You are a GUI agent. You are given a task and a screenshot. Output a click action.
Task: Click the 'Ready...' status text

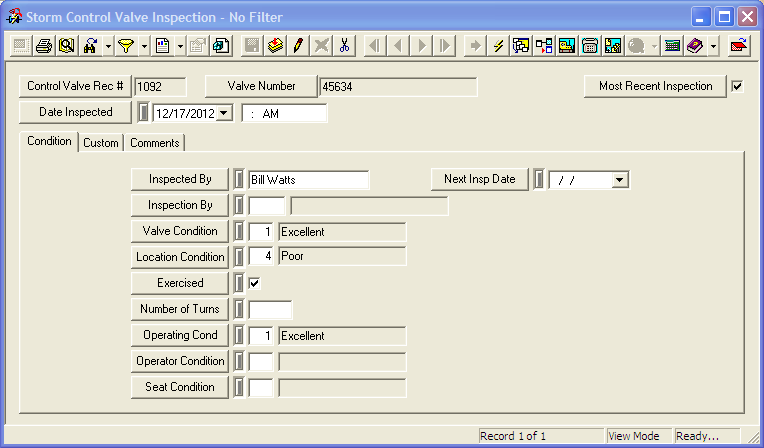697,436
